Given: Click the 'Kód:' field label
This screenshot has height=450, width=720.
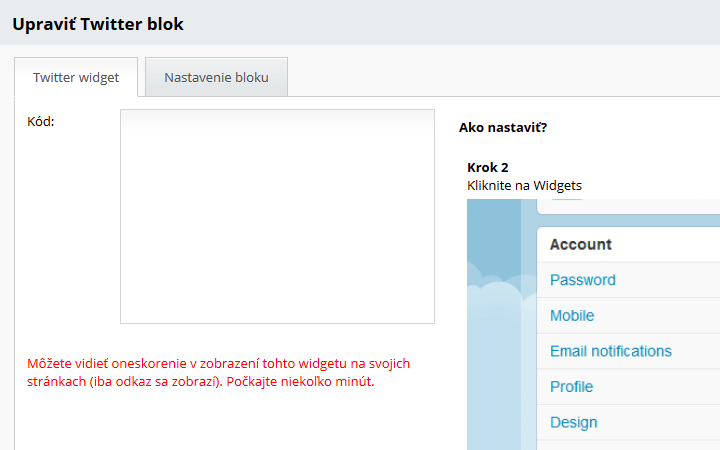Looking at the screenshot, I should pyautogui.click(x=40, y=122).
